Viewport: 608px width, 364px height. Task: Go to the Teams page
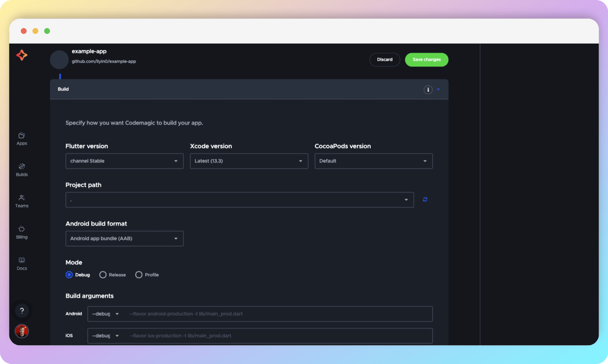point(21,201)
